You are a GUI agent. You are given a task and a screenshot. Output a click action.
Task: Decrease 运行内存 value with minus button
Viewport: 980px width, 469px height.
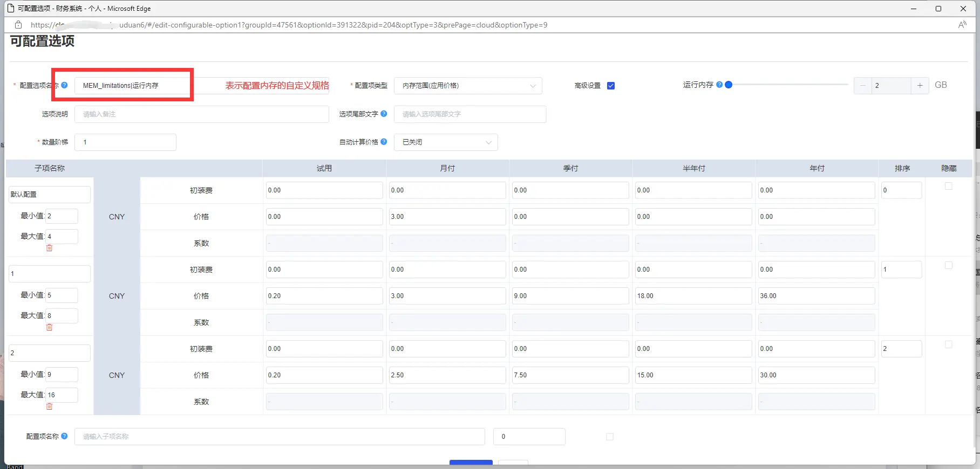[862, 86]
